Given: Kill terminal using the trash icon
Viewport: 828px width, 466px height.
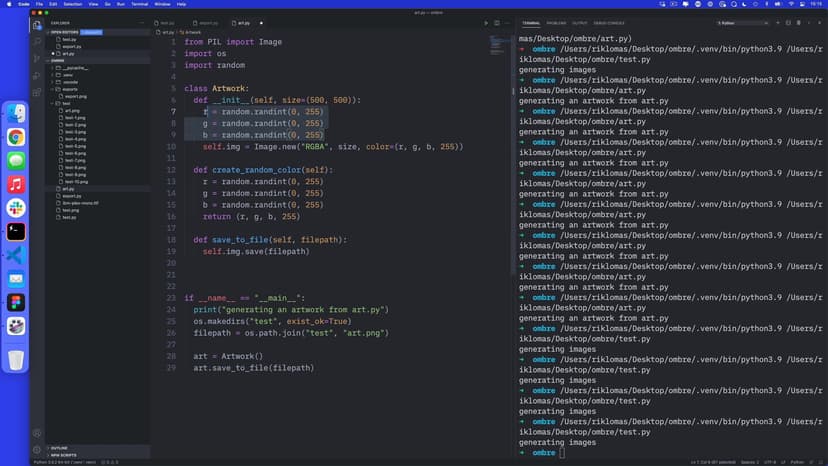Looking at the screenshot, I should [796, 22].
